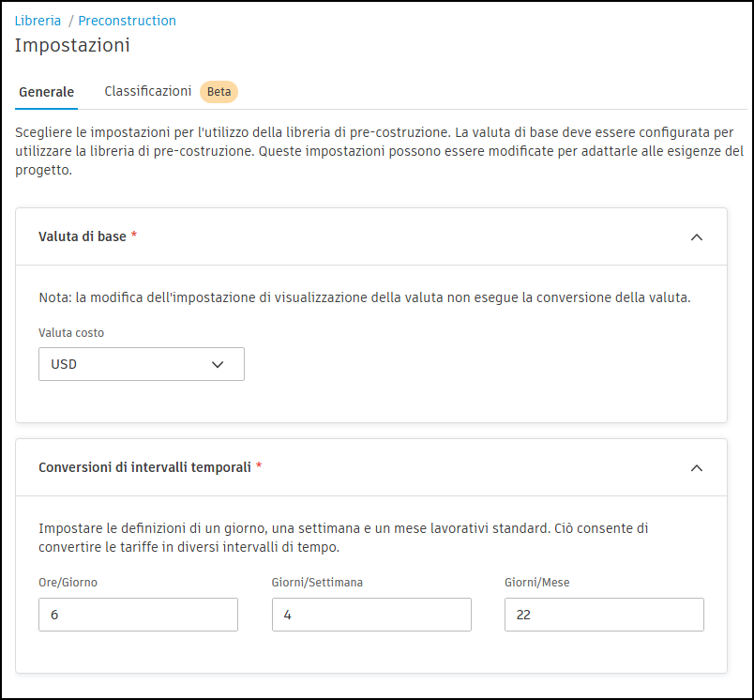Viewport: 754px width, 700px height.
Task: Collapse the Valuta di base section chevron
Action: click(x=696, y=237)
